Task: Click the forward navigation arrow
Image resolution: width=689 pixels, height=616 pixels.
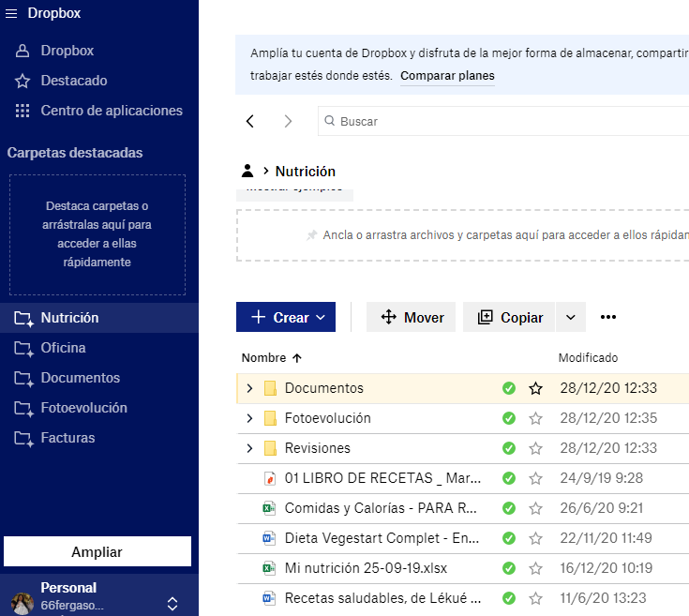Action: 288,121
